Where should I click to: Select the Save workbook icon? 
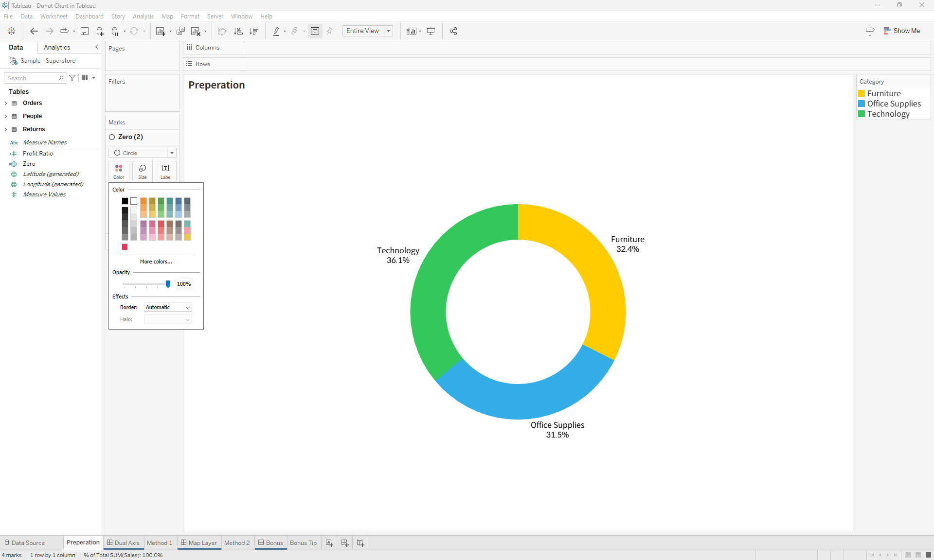85,31
